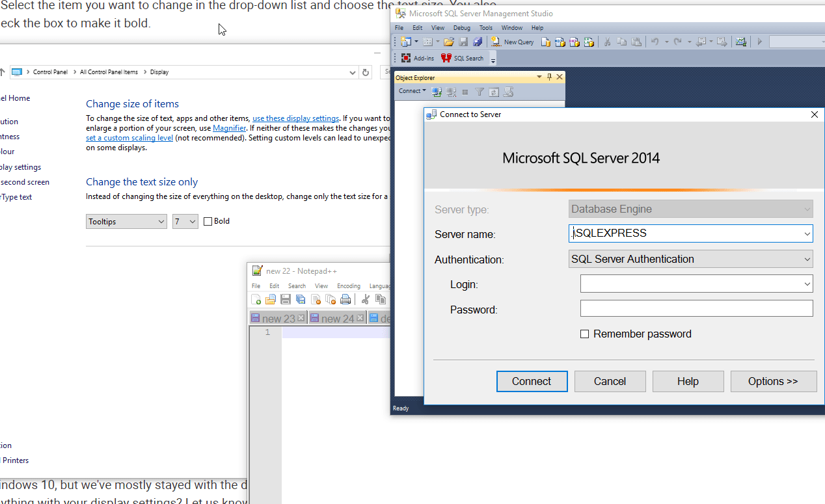Click the Print icon in Notepad++ toolbar
825x504 pixels.
(x=345, y=300)
